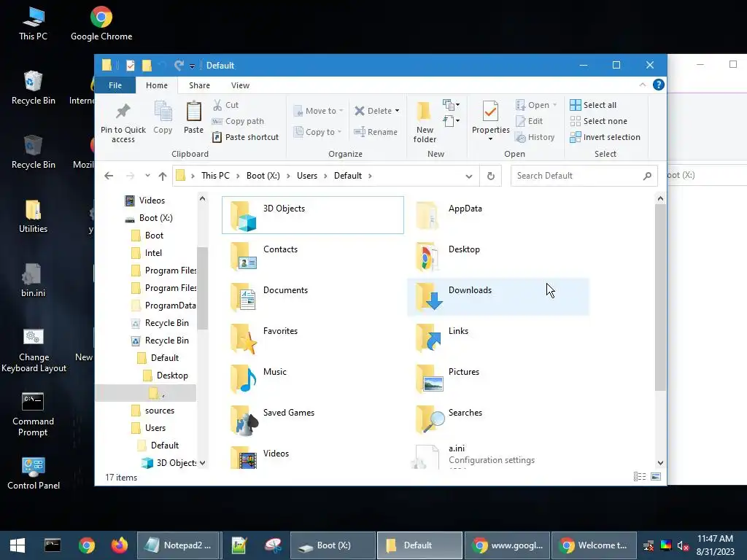Screen dimensions: 747x560
Task: Select the Favorites folder
Action: [312, 338]
